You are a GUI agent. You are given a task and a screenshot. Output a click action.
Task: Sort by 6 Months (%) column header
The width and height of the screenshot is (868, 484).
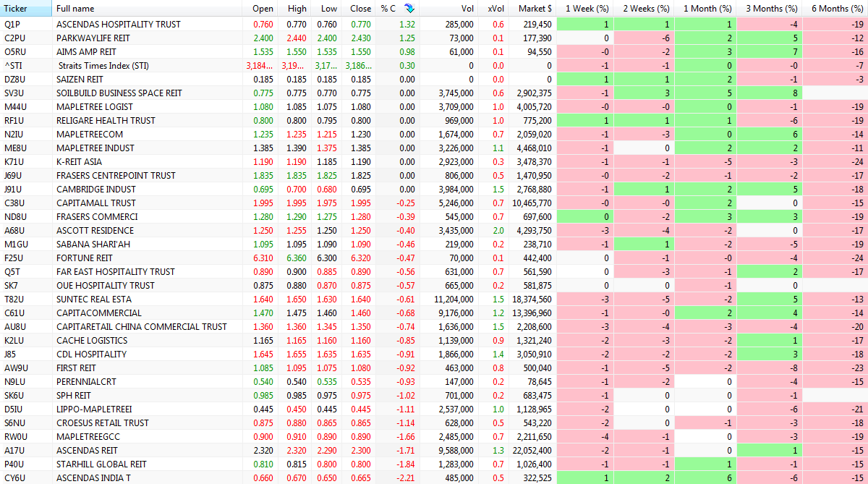837,8
